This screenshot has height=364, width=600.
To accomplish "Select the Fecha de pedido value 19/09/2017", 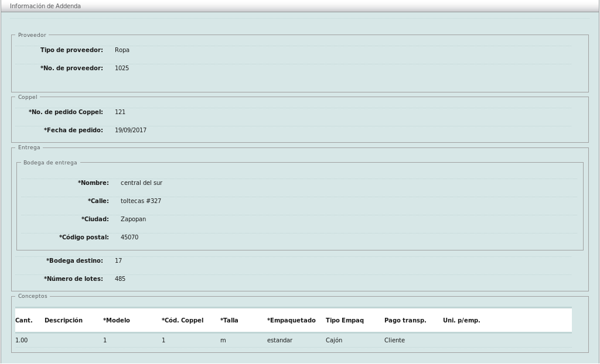I will (131, 131).
